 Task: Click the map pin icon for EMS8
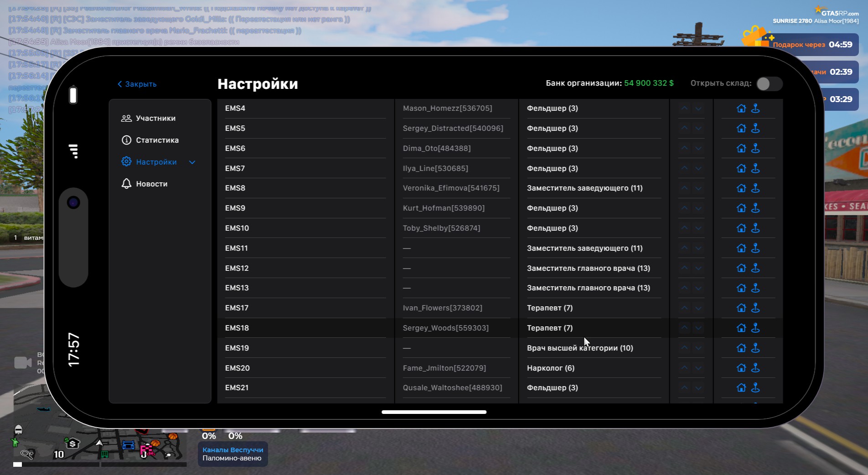point(755,188)
